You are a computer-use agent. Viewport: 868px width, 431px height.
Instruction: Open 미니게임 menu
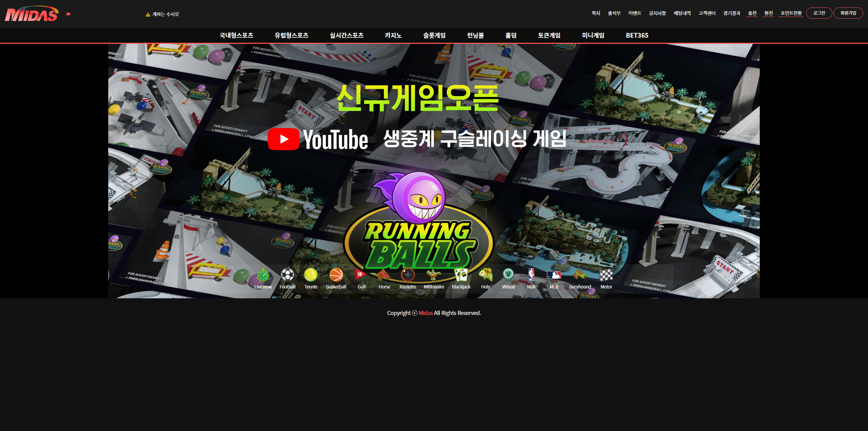pyautogui.click(x=593, y=35)
